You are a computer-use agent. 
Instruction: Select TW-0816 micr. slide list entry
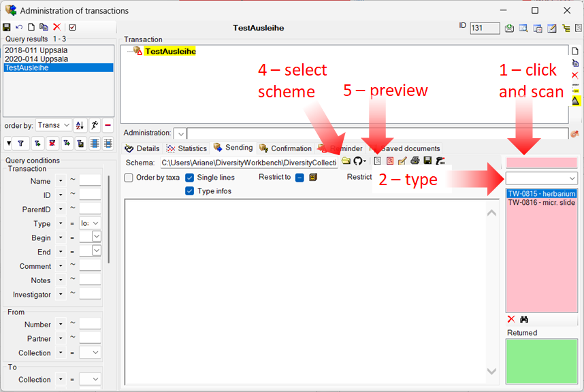[541, 203]
